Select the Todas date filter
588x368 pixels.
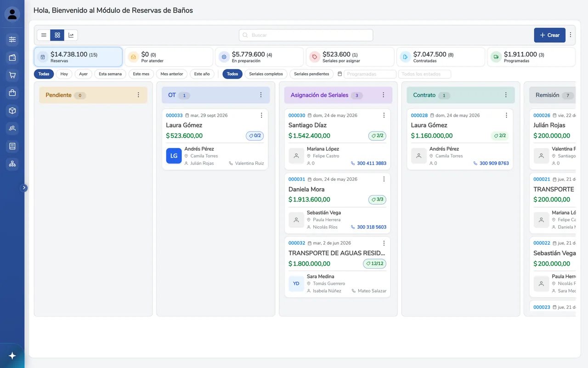tap(44, 74)
